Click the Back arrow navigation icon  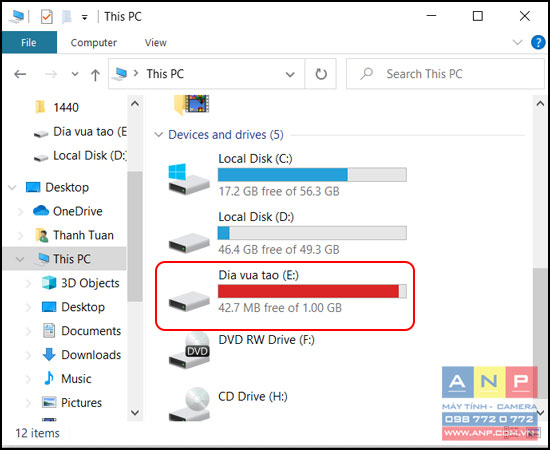click(20, 74)
